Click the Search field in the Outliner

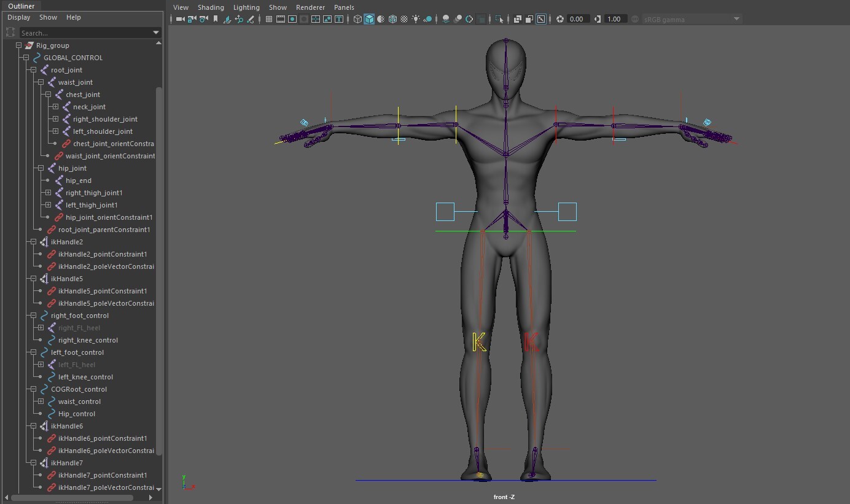(x=89, y=33)
